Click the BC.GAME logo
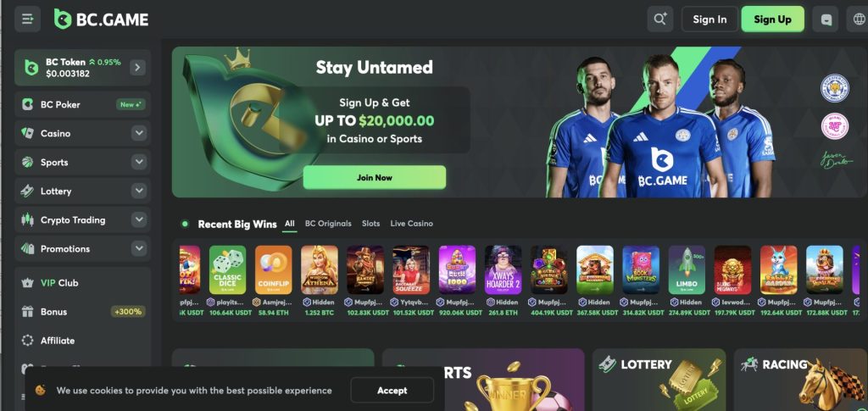The image size is (868, 411). click(x=102, y=19)
